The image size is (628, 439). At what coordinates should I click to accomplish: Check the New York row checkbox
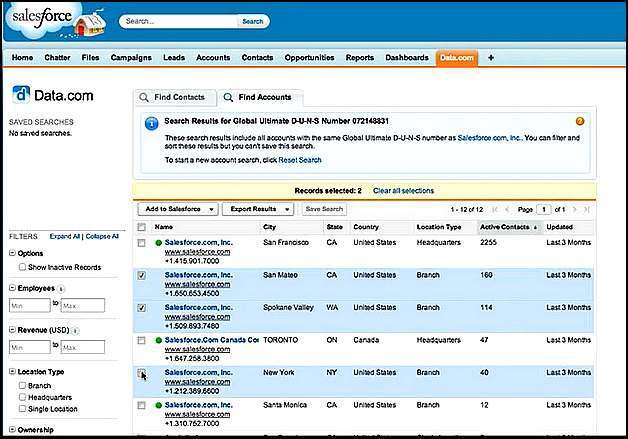[x=141, y=373]
